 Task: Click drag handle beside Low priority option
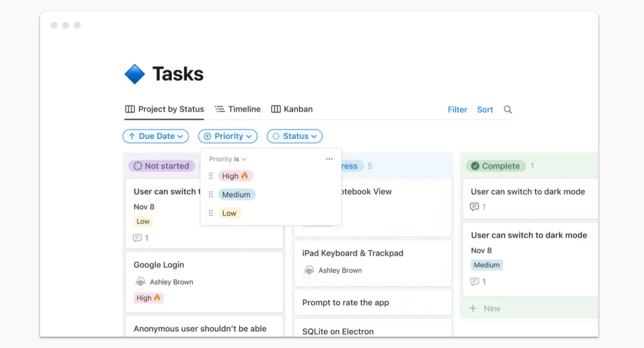[x=211, y=214]
